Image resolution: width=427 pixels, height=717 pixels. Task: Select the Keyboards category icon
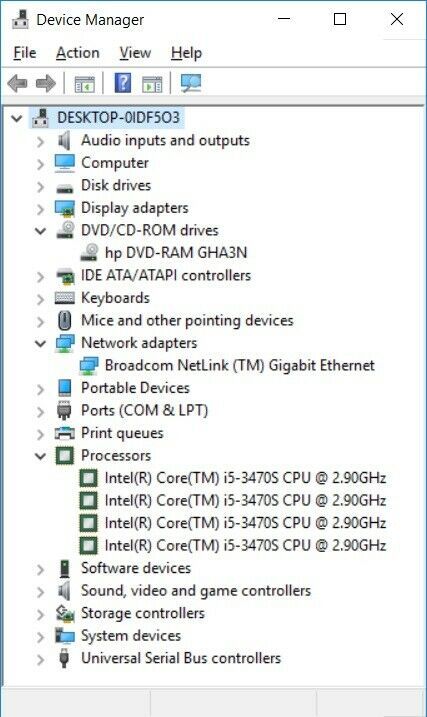click(x=64, y=298)
